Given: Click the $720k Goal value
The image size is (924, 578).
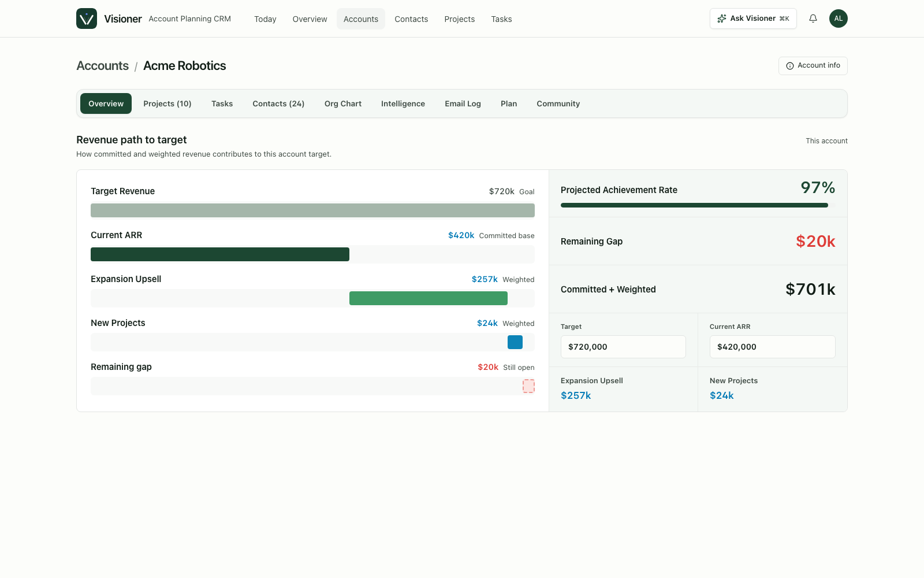Looking at the screenshot, I should tap(502, 191).
